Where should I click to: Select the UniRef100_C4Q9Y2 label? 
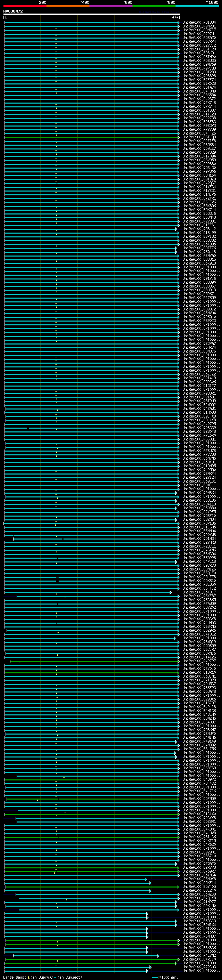(199, 779)
